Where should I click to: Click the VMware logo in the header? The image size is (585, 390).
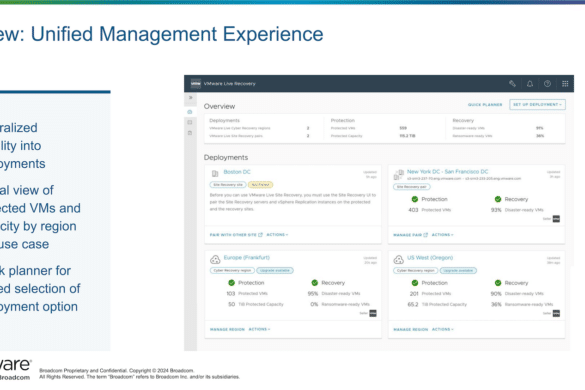tap(196, 84)
